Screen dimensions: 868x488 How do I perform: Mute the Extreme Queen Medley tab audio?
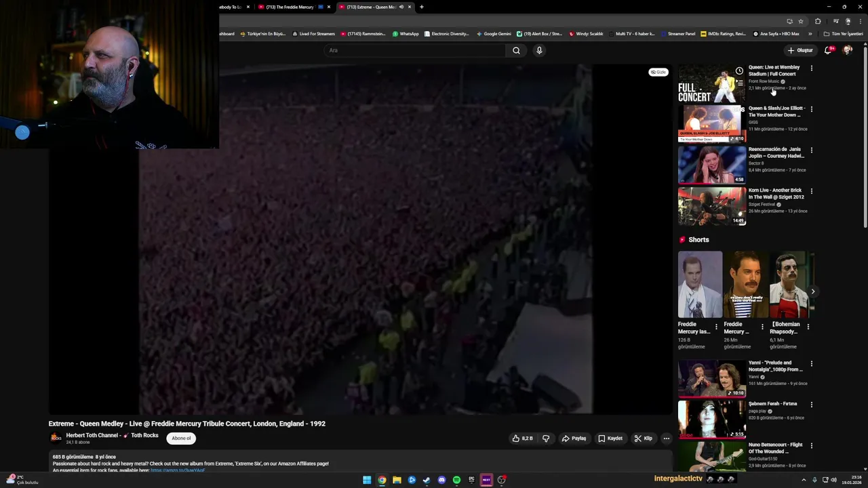tap(401, 7)
